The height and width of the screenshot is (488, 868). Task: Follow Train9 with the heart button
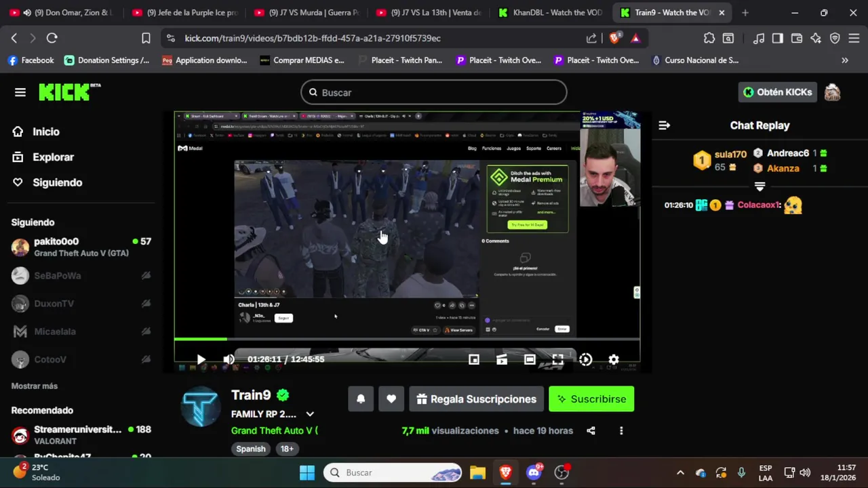(391, 399)
